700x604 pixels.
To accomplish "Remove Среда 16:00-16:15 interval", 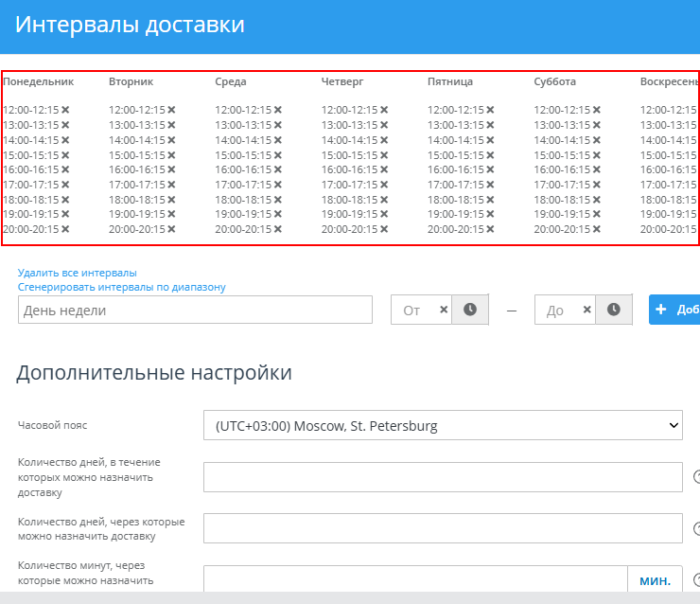I will 278,169.
